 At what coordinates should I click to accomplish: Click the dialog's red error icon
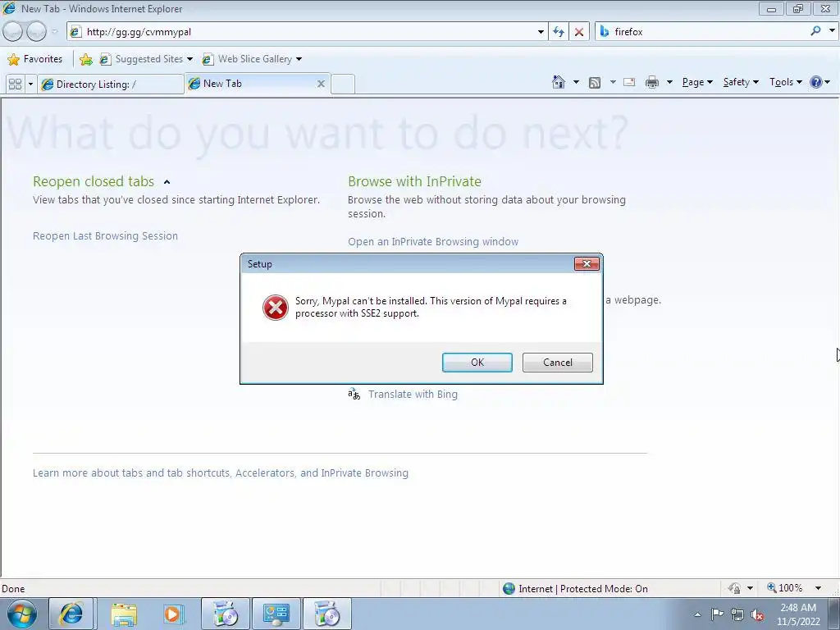point(276,308)
